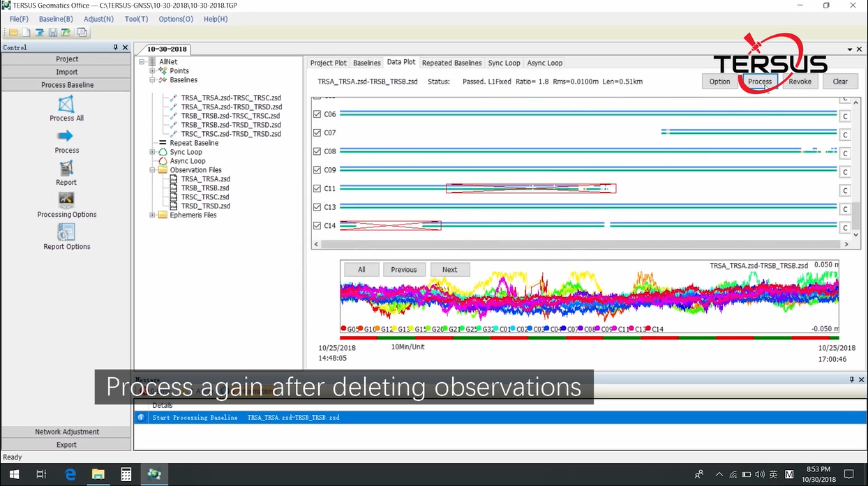Open Report Options icon
The image size is (868, 486).
(66, 232)
